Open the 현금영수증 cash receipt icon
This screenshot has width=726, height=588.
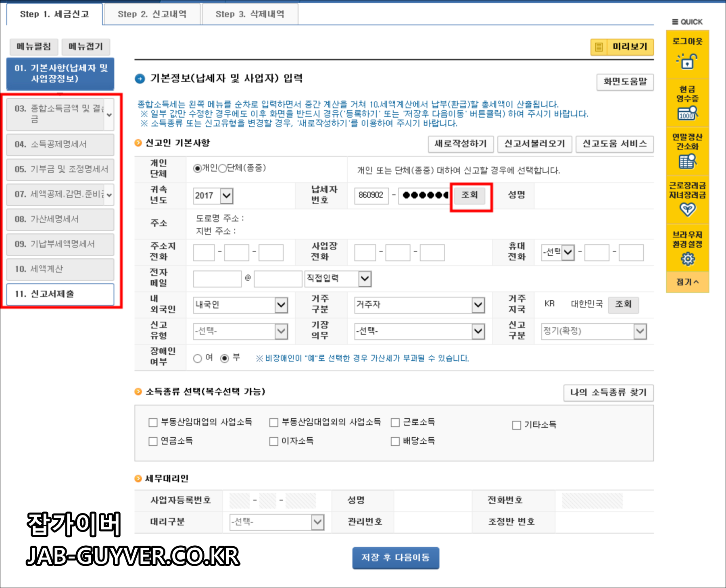tap(688, 113)
